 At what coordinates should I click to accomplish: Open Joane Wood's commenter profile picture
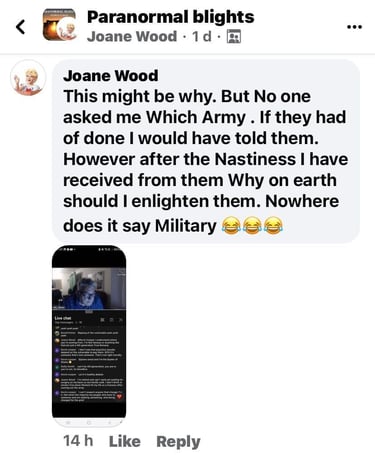click(x=28, y=79)
